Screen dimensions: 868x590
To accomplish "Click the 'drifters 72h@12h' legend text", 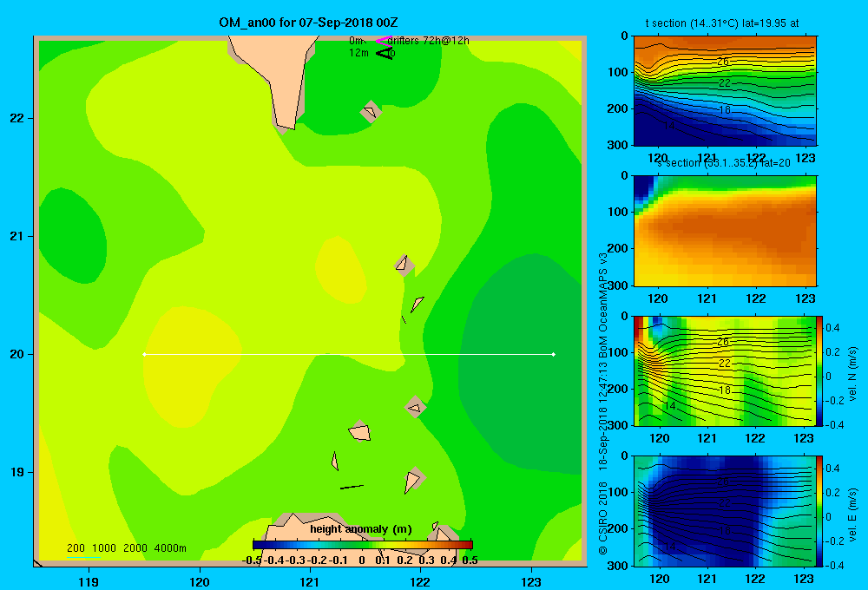I will point(429,41).
